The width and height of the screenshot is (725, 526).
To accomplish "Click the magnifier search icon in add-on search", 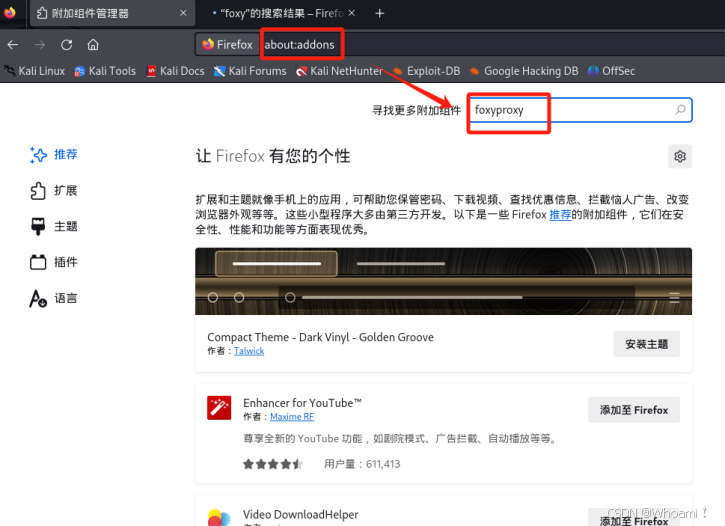I will (x=680, y=110).
